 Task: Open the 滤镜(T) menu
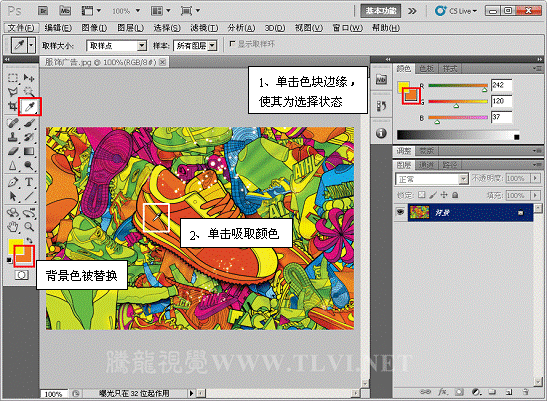pyautogui.click(x=204, y=28)
